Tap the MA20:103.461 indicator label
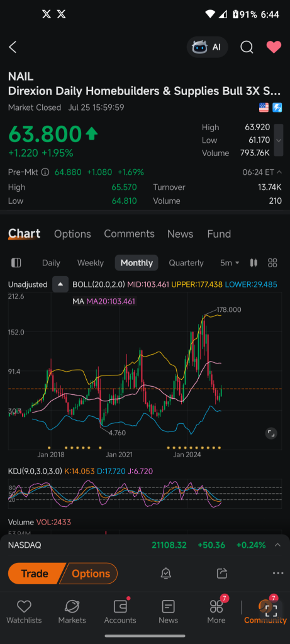Image resolution: width=290 pixels, height=644 pixels. tap(111, 301)
